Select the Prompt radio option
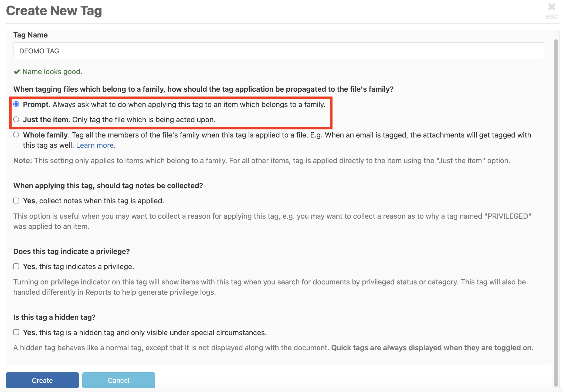The height and width of the screenshot is (392, 563). [16, 104]
